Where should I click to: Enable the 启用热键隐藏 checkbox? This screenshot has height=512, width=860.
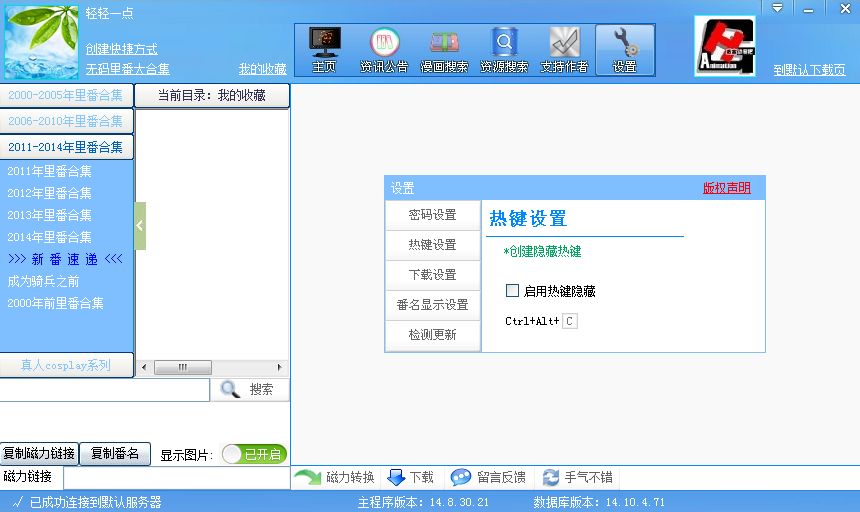(x=513, y=291)
